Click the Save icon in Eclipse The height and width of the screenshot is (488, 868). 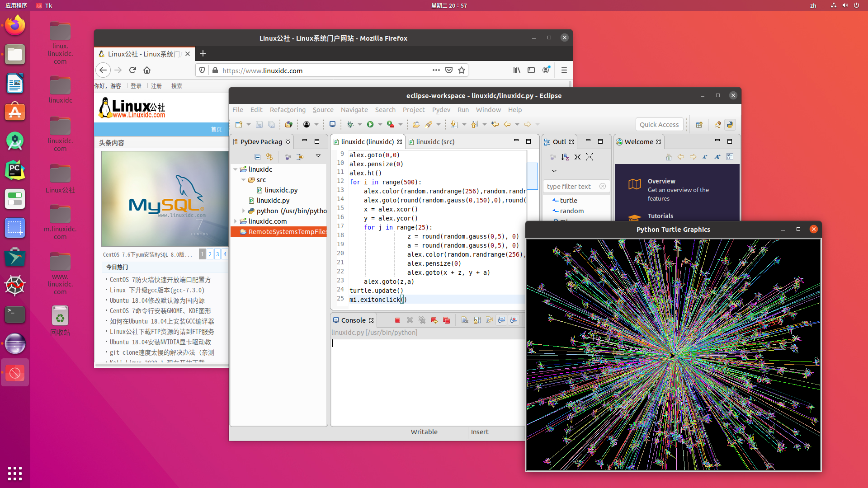pos(259,124)
